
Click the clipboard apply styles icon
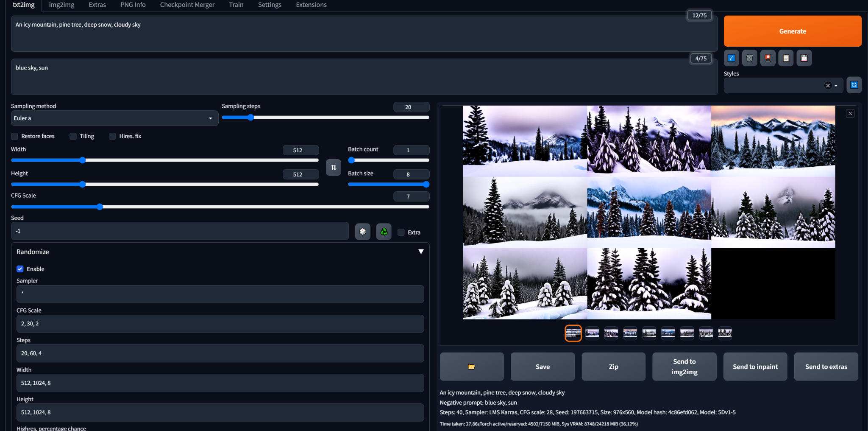pos(786,58)
